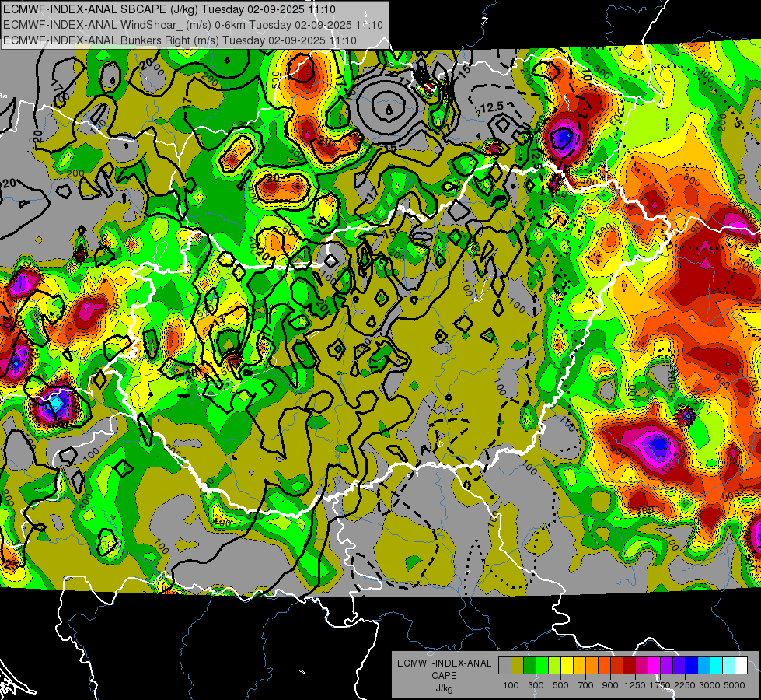Click the 12.5 contour label on map

coord(493,107)
